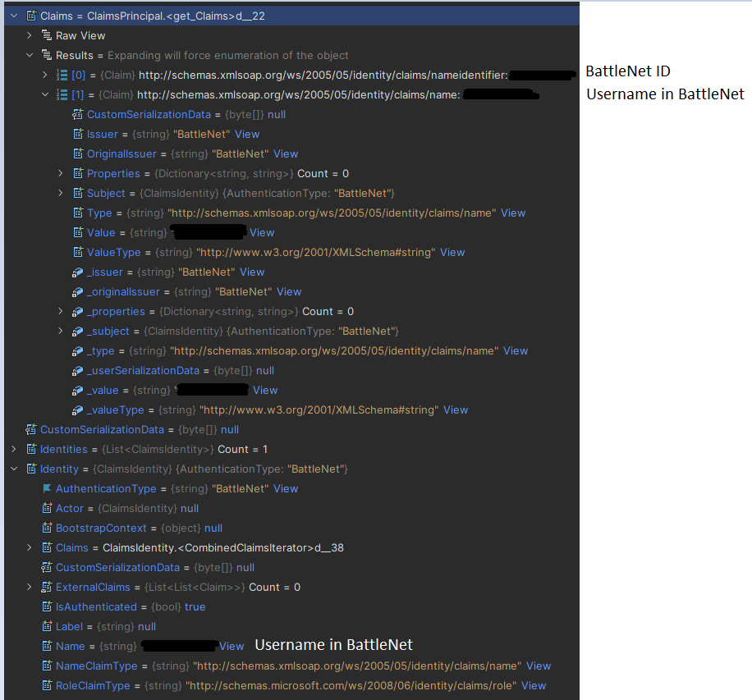Click the Claims icon in the header row
The width and height of the screenshot is (752, 700).
click(x=30, y=16)
